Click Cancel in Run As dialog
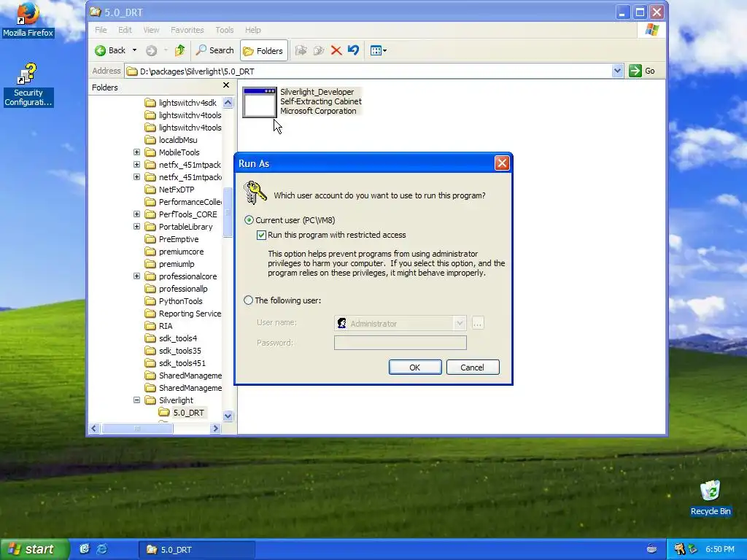Screen dimensions: 747x560 coord(473,367)
